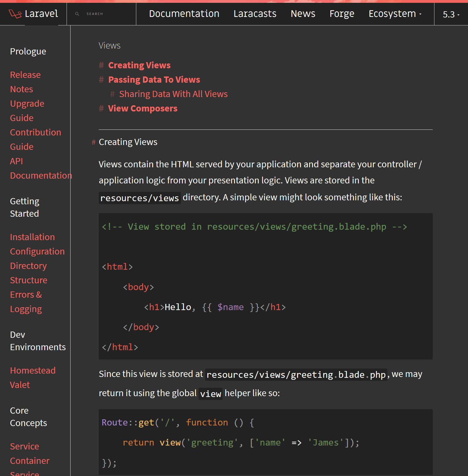Click the Laravel logo icon
This screenshot has width=468, height=476.
click(16, 14)
